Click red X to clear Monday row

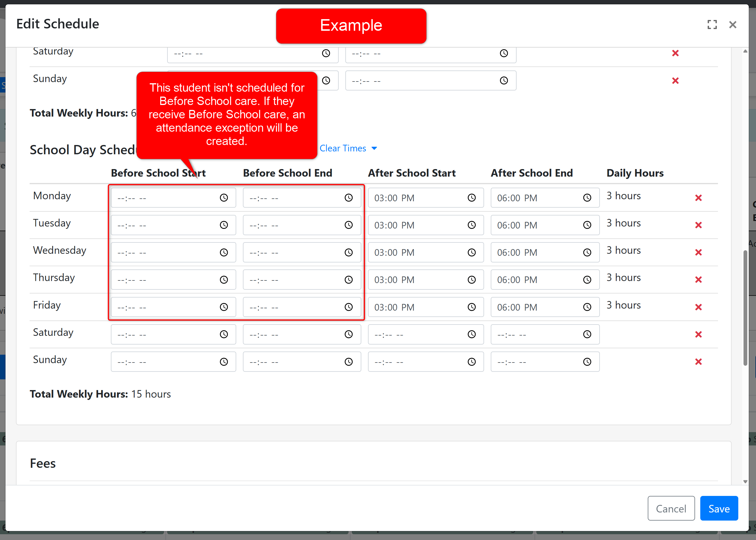tap(698, 198)
